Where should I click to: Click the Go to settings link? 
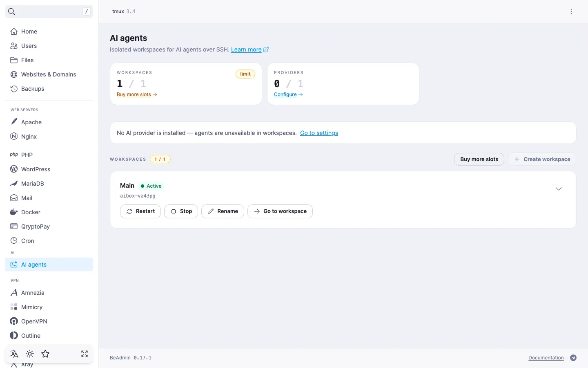pos(319,133)
